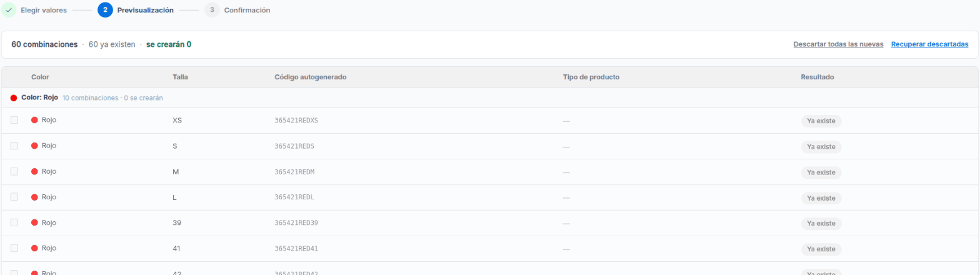Image resolution: width=980 pixels, height=275 pixels.
Task: Click code 365421REDXS
Action: 296,121
